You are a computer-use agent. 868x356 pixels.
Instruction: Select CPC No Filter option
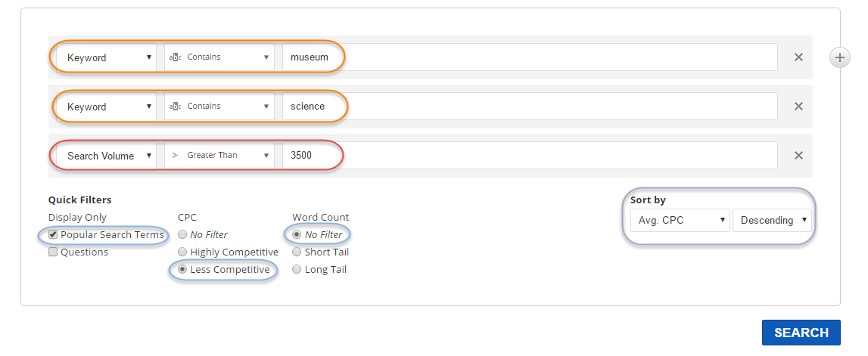[182, 235]
